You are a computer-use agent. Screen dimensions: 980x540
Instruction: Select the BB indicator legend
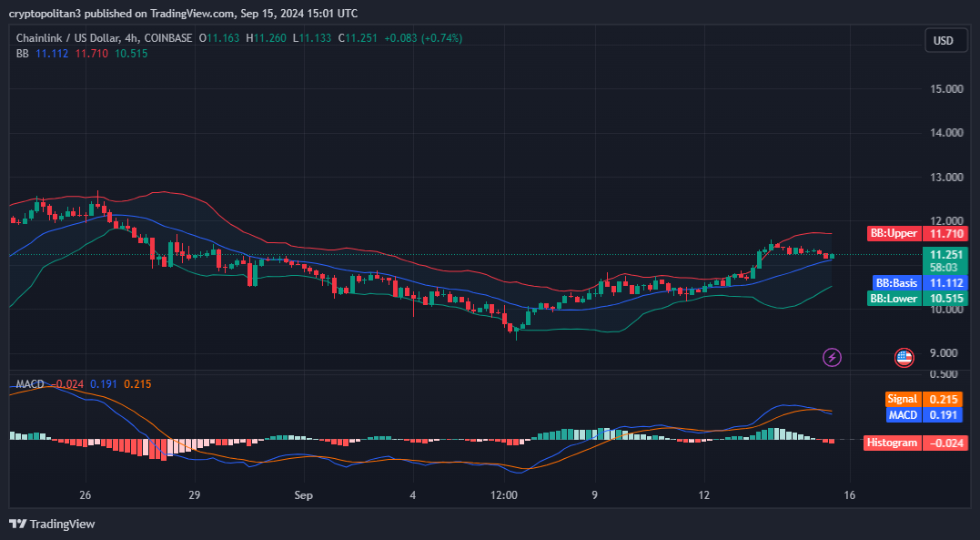coord(23,54)
